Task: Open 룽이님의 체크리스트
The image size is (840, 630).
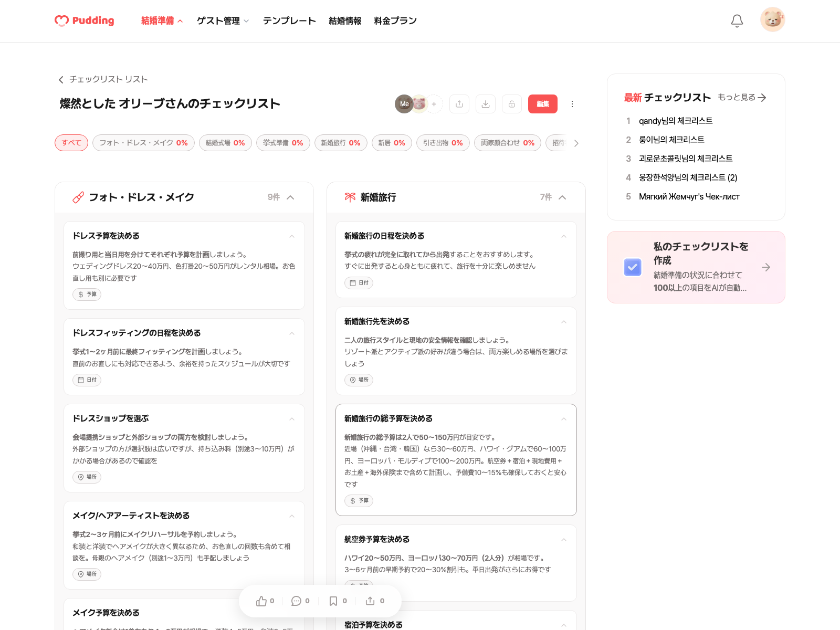Action: click(x=671, y=140)
